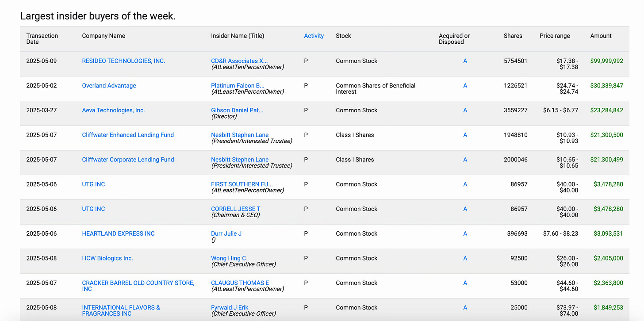Open insider Gibson Daniel Pat... link
The height and width of the screenshot is (321, 644).
(x=237, y=111)
